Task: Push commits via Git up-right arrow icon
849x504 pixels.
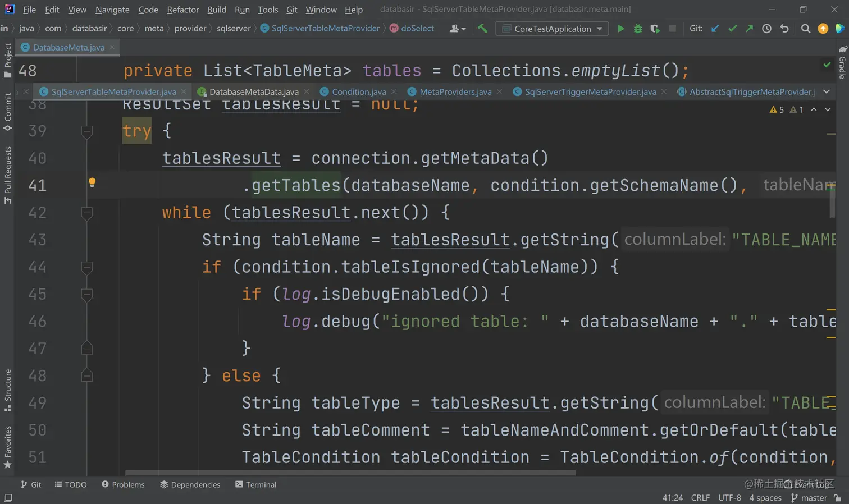Action: click(x=749, y=29)
